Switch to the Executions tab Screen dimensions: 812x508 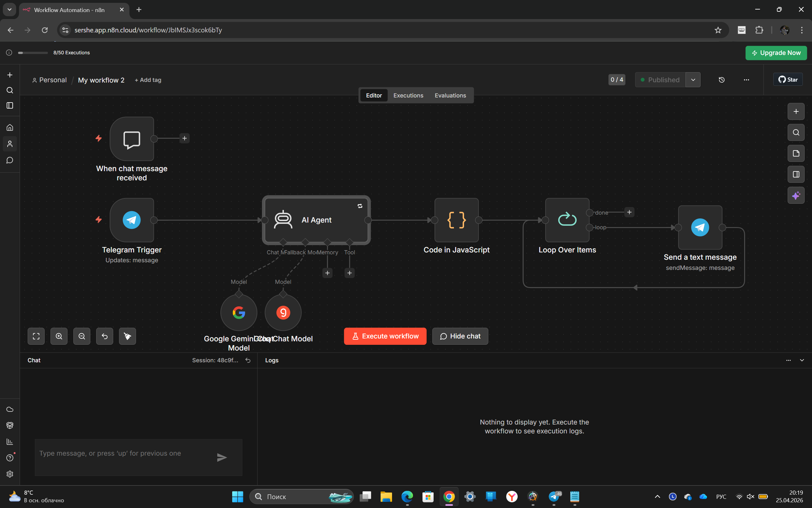408,96
